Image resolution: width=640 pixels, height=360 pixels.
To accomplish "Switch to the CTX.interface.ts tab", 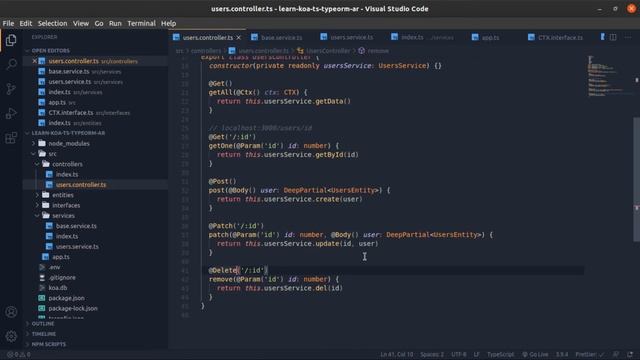I will (559, 38).
